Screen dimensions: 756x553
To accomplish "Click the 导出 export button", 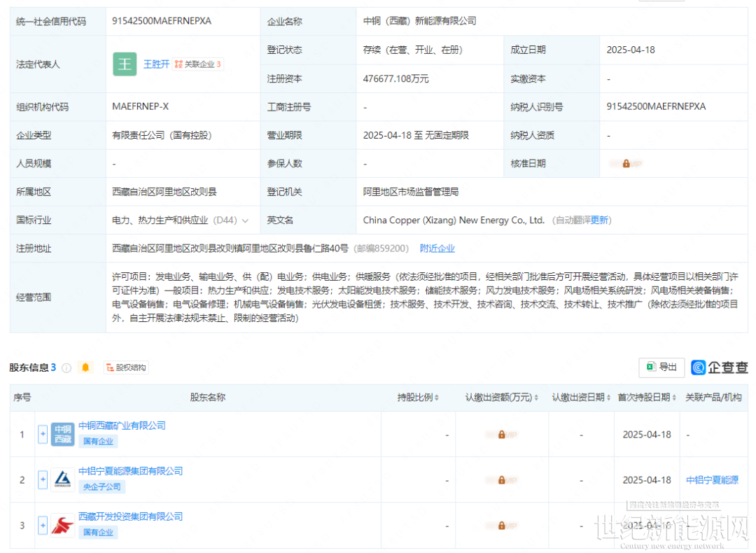I will pyautogui.click(x=661, y=367).
